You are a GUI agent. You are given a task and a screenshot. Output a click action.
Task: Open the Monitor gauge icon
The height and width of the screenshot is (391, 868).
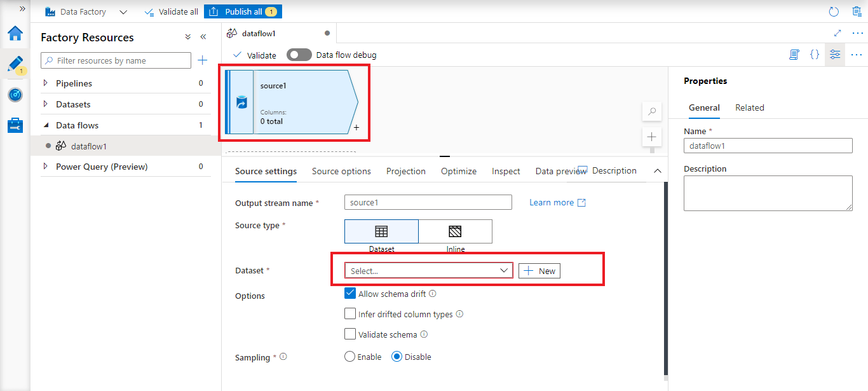click(15, 95)
